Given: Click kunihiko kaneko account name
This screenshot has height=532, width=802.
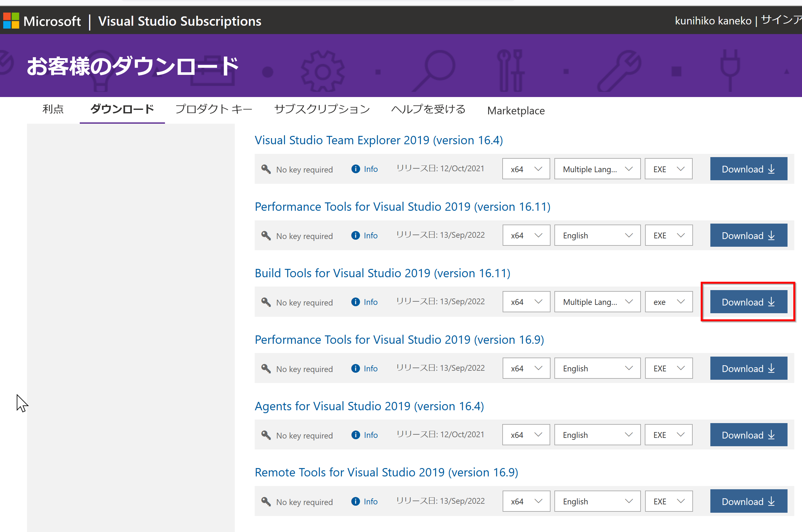Looking at the screenshot, I should tap(713, 21).
